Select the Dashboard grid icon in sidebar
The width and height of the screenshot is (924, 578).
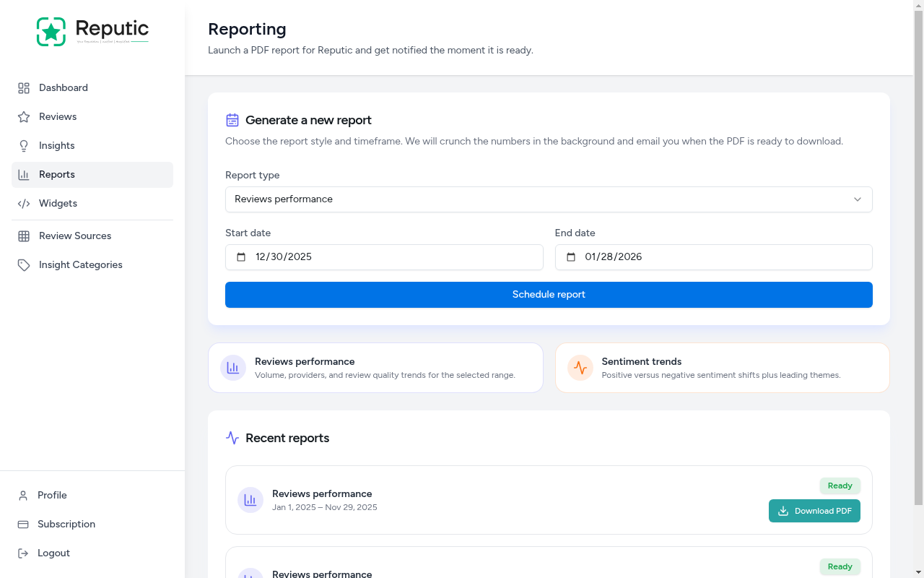24,87
